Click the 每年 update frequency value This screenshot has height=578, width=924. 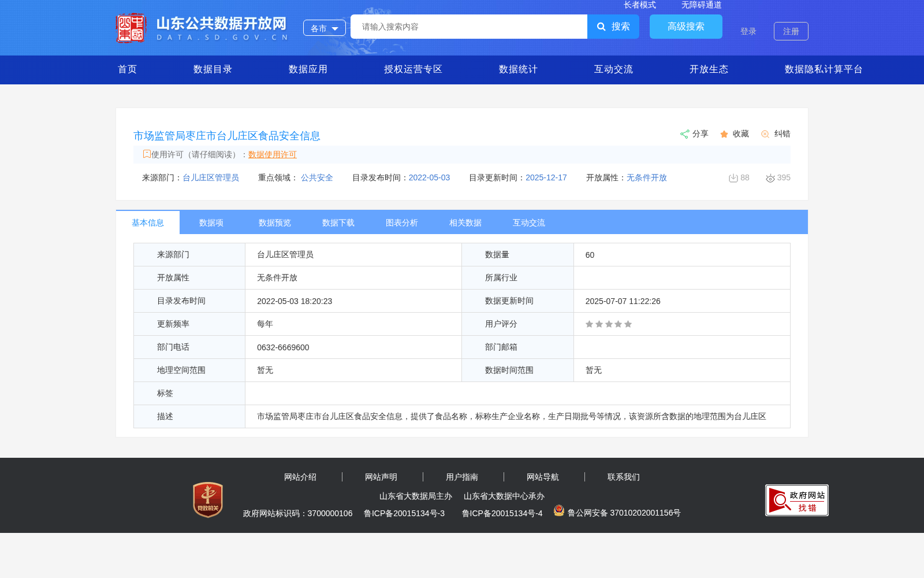pos(265,324)
